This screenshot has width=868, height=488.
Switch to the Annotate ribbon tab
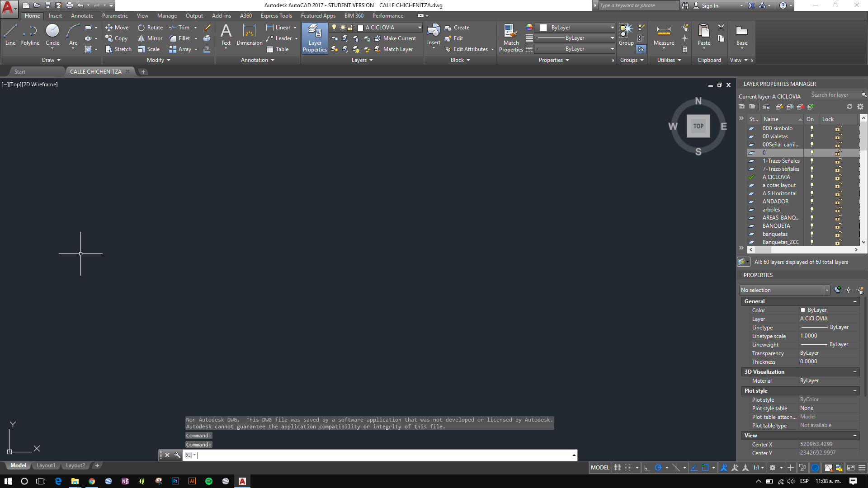pos(82,16)
